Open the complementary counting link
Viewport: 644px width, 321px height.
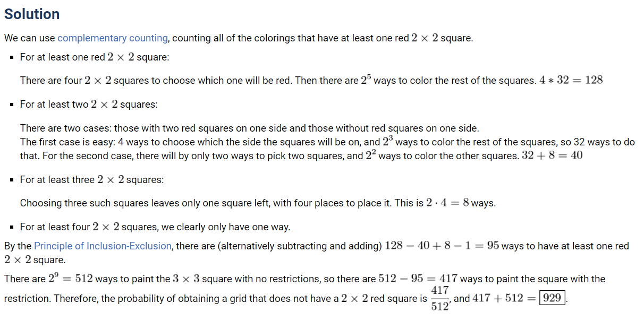[113, 38]
